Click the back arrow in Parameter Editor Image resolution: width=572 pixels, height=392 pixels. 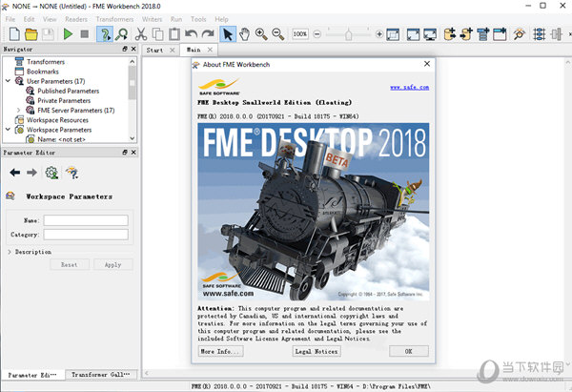pyautogui.click(x=15, y=173)
